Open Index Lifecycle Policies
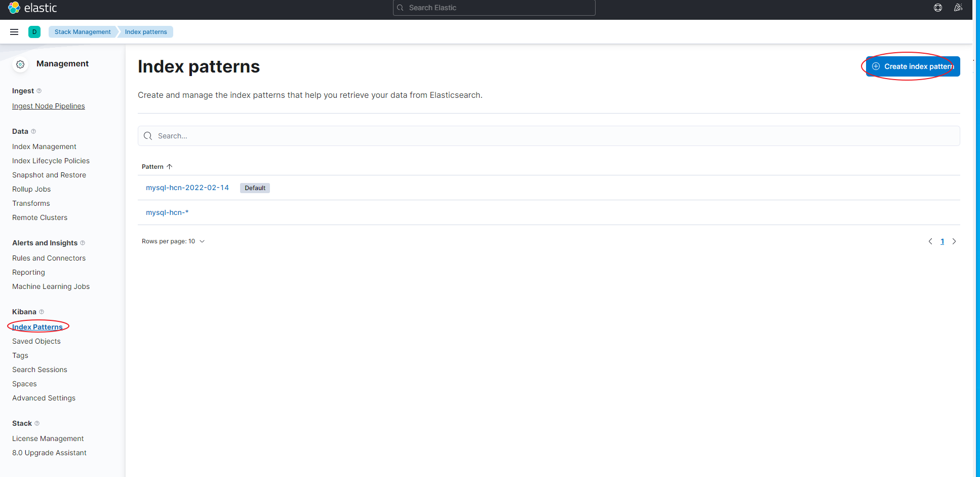This screenshot has height=477, width=980. point(51,161)
